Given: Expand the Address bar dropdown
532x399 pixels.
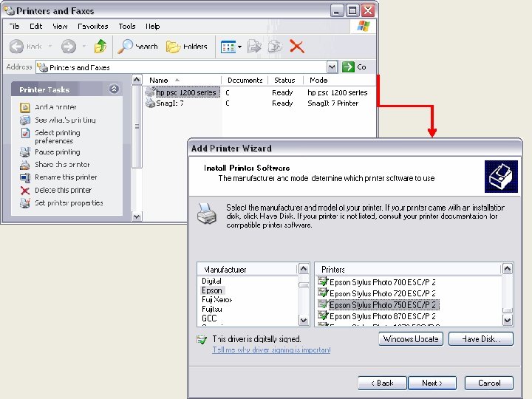Looking at the screenshot, I should coord(332,67).
